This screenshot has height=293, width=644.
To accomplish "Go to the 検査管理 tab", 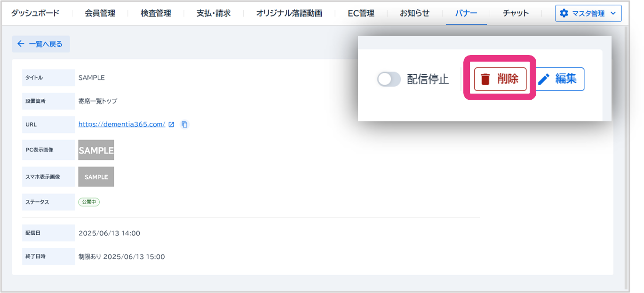I will pos(156,13).
